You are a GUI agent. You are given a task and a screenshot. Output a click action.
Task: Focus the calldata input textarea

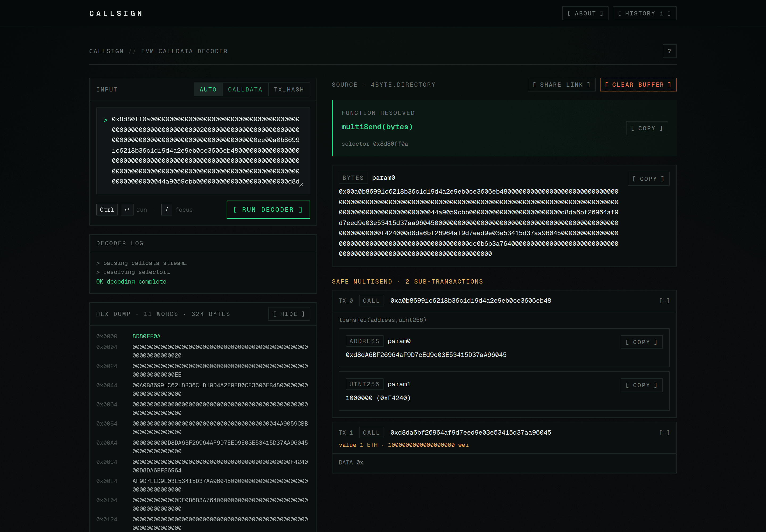pyautogui.click(x=203, y=150)
